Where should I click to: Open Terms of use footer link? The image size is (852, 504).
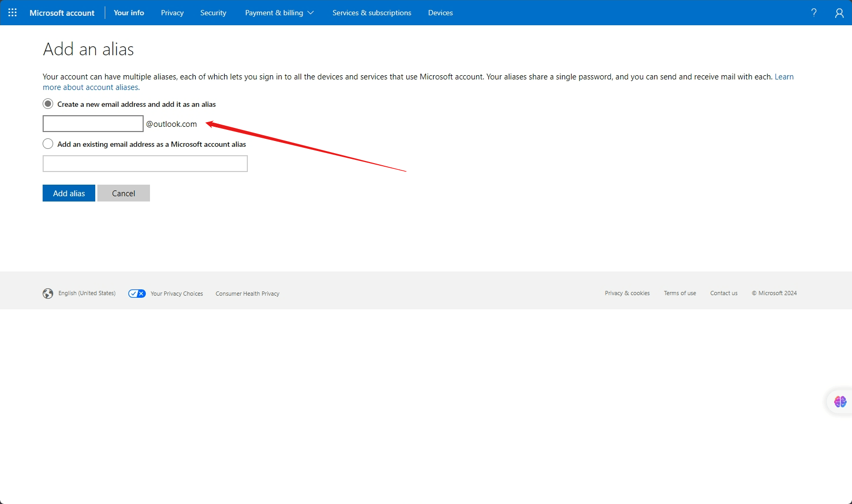pyautogui.click(x=680, y=293)
